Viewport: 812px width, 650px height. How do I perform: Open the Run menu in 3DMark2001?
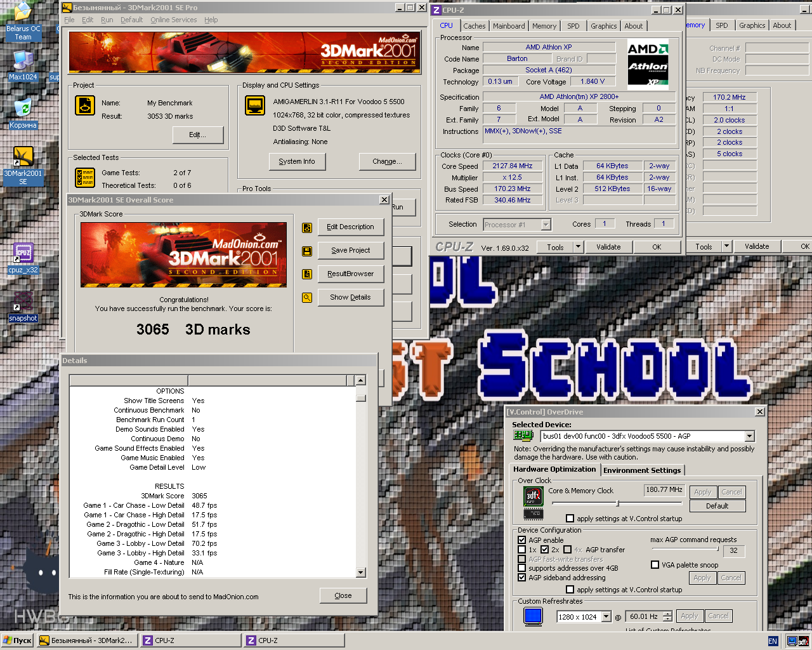pos(107,20)
